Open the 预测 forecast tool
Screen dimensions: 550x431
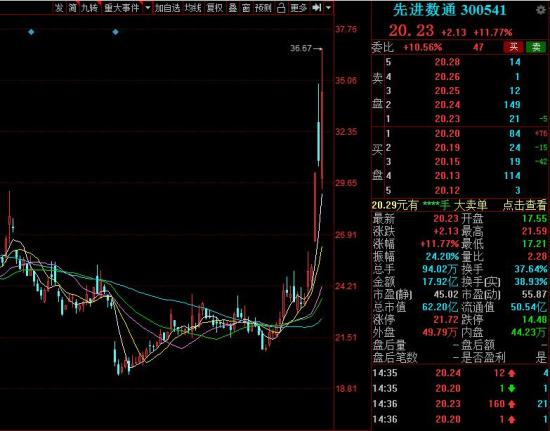pyautogui.click(x=263, y=8)
